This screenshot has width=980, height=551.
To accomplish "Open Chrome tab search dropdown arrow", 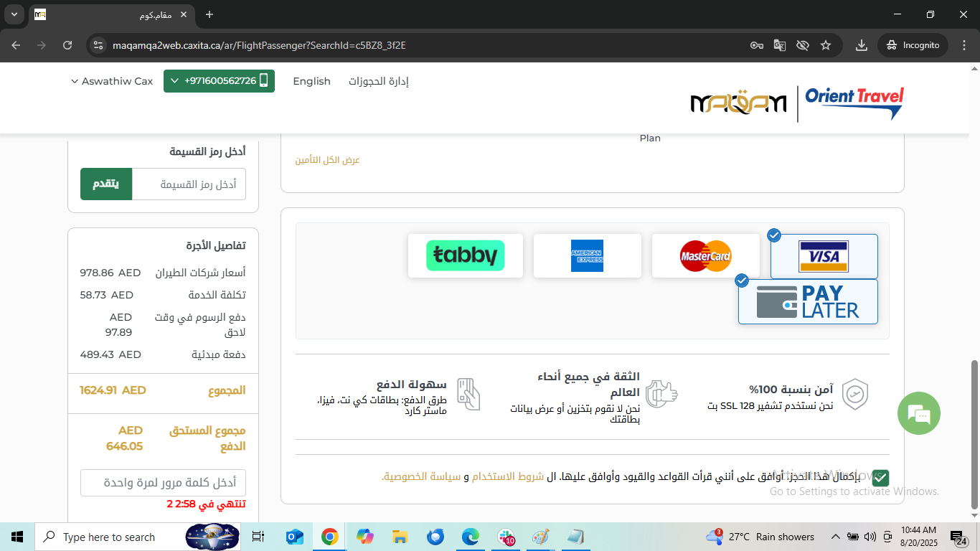I will click(x=14, y=14).
